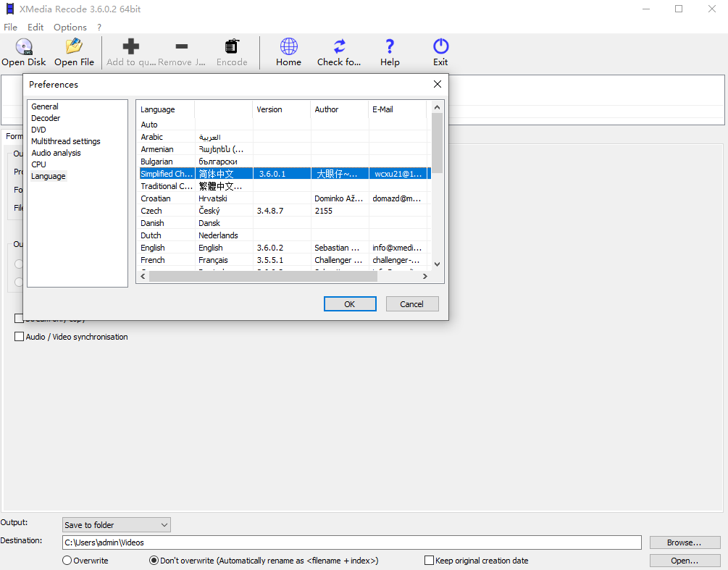Select the Overwrite radio button

coord(67,561)
